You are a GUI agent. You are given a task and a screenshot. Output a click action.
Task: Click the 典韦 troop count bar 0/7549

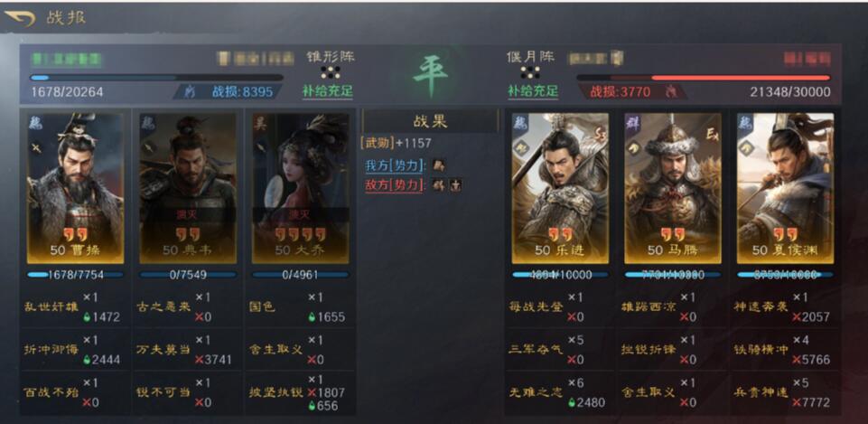tap(188, 274)
